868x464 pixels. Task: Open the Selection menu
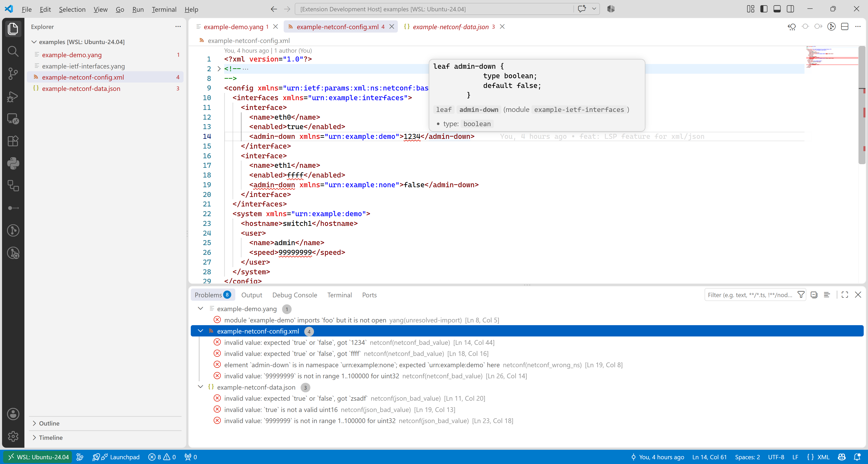72,9
